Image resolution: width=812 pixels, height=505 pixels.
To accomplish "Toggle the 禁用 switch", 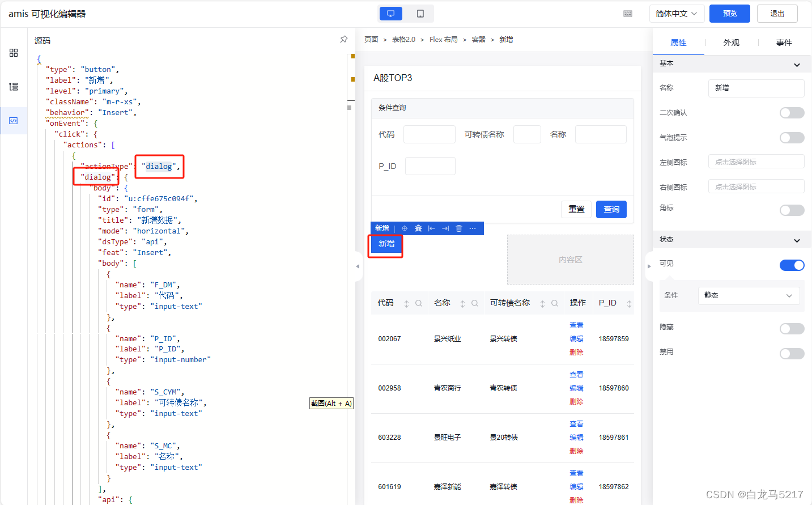I will click(x=792, y=354).
